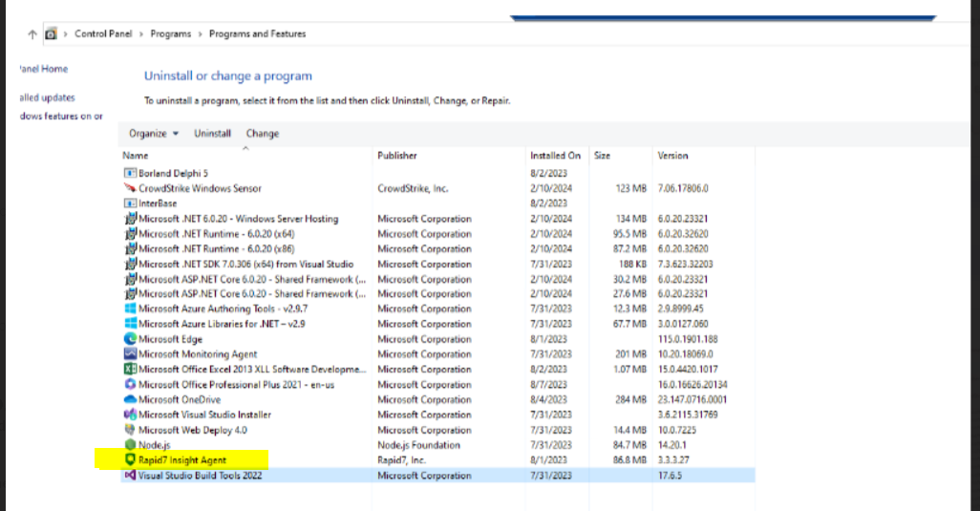
Task: Click the Control Panel address bar icon
Action: pyautogui.click(x=52, y=33)
